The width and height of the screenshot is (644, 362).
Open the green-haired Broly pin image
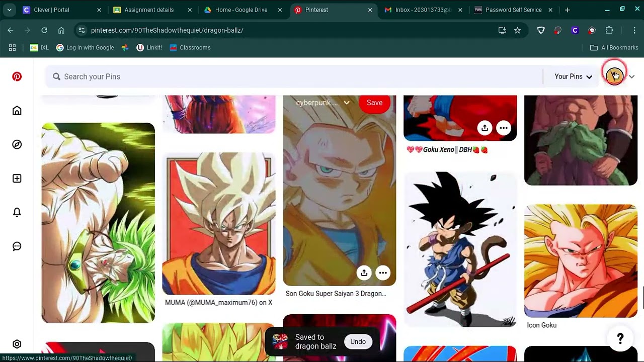98,223
